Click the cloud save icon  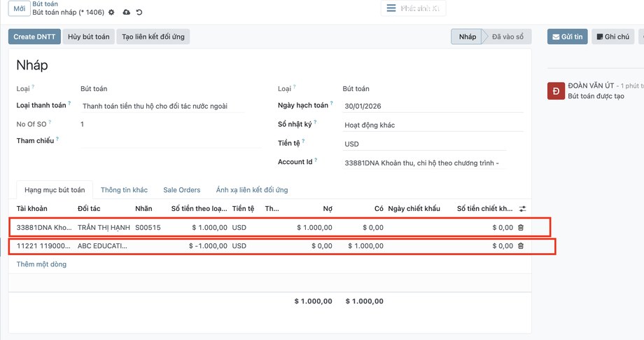tap(127, 13)
